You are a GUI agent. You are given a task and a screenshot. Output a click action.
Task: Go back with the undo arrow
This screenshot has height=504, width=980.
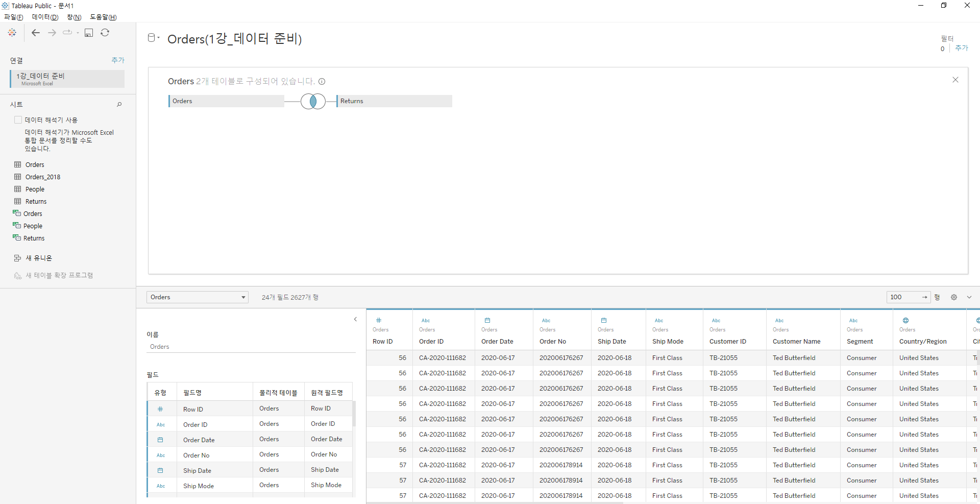coord(36,33)
